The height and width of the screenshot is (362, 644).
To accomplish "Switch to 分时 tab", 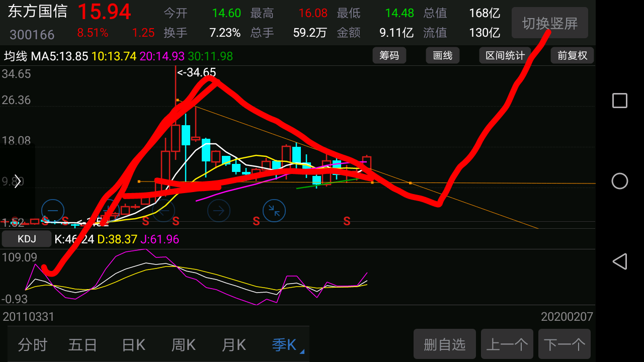I will coord(33,345).
